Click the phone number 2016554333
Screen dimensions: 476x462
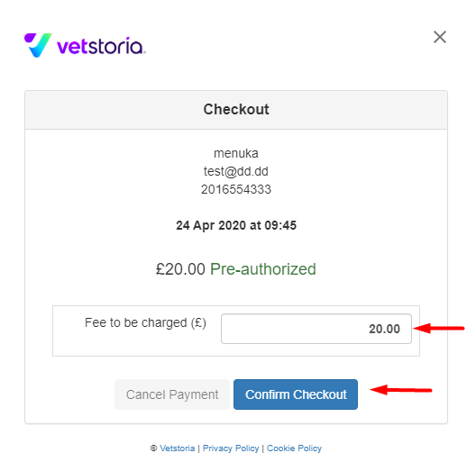tap(236, 189)
